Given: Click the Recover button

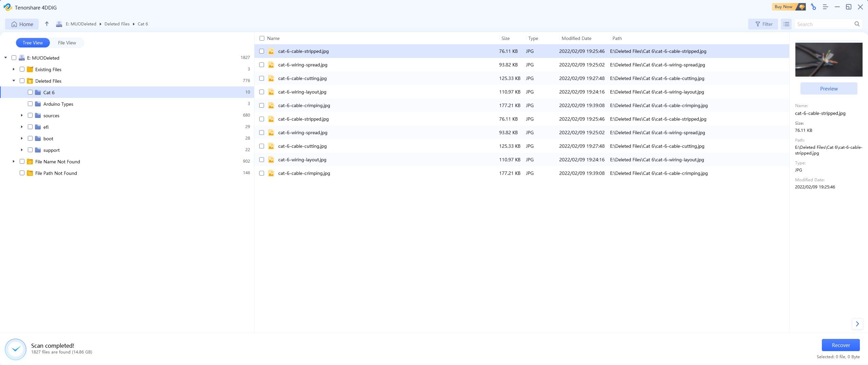Looking at the screenshot, I should tap(841, 345).
